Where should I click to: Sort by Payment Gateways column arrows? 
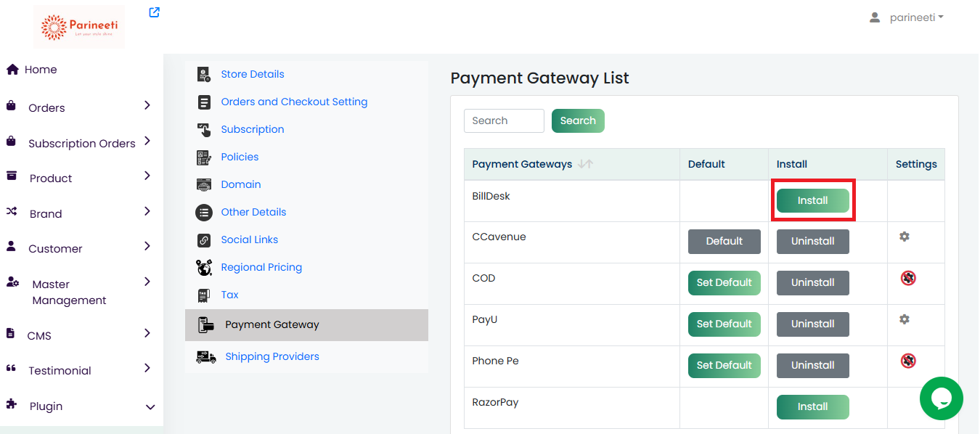(x=585, y=164)
